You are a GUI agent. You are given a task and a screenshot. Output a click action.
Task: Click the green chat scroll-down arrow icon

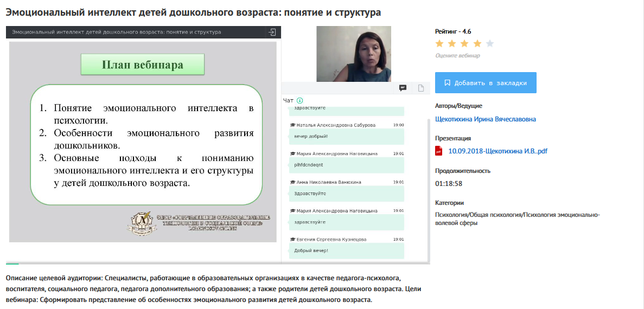click(x=299, y=100)
